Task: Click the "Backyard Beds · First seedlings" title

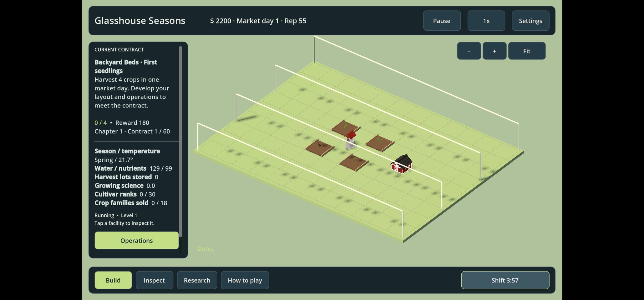Action: pos(126,66)
